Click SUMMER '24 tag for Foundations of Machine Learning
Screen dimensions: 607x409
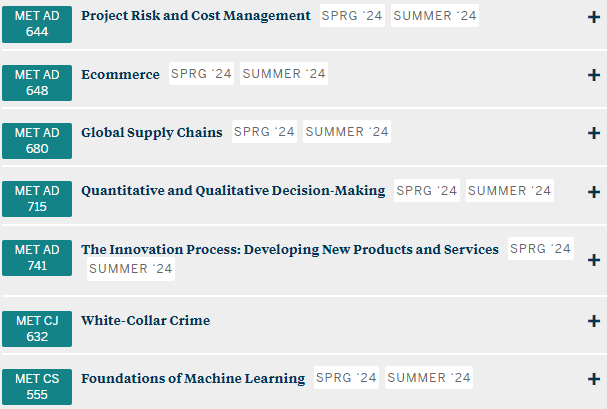429,378
